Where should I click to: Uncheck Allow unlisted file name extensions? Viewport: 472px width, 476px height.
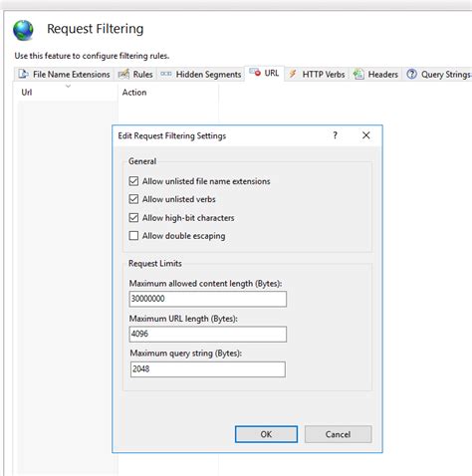(133, 181)
